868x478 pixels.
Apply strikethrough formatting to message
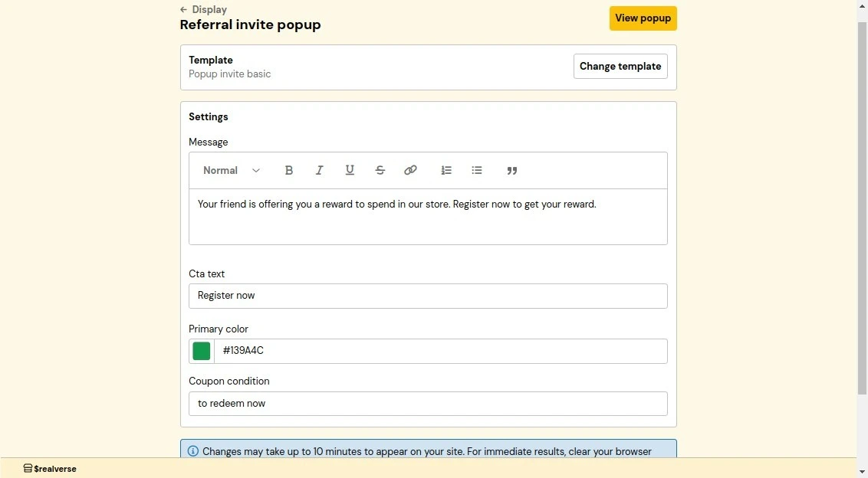380,170
